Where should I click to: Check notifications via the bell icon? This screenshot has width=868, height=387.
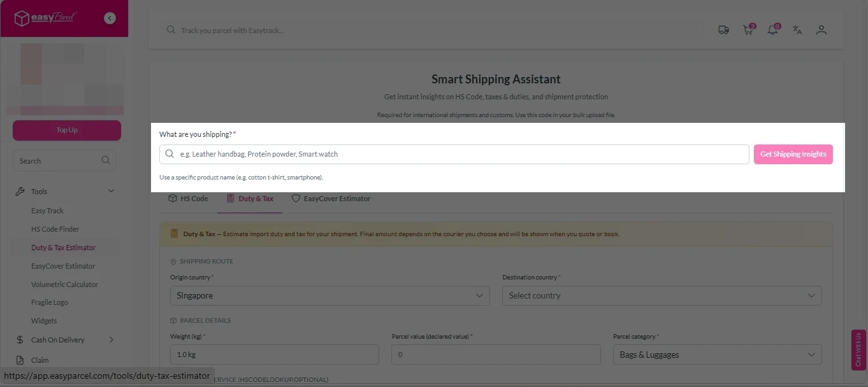[772, 29]
